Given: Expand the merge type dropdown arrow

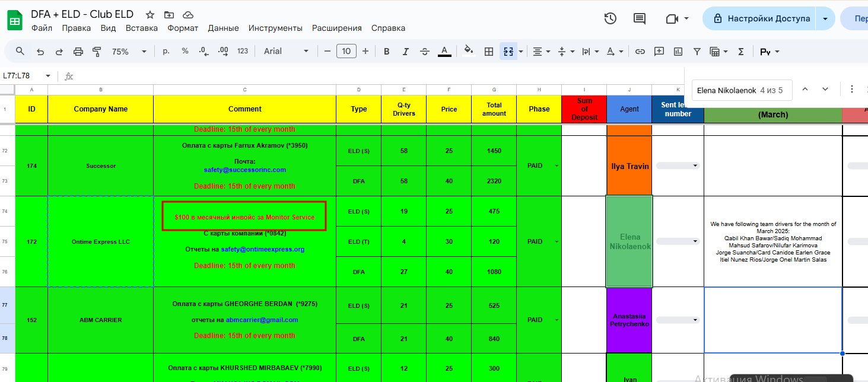Looking at the screenshot, I should click(x=521, y=52).
